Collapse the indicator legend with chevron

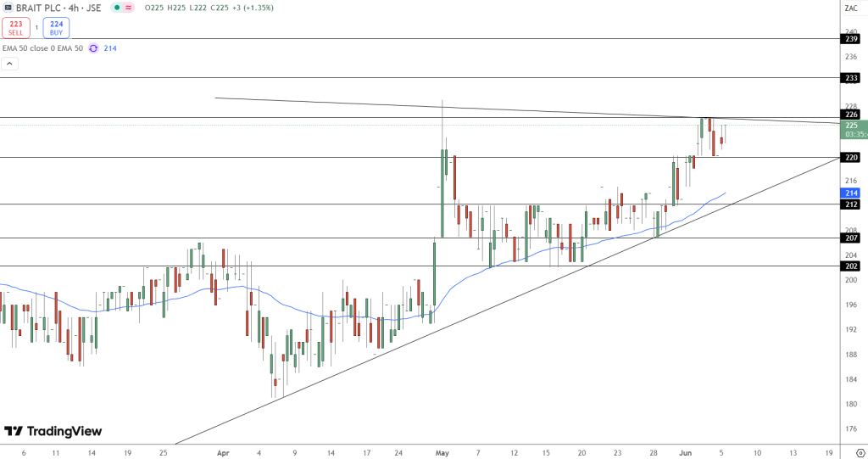[x=9, y=64]
